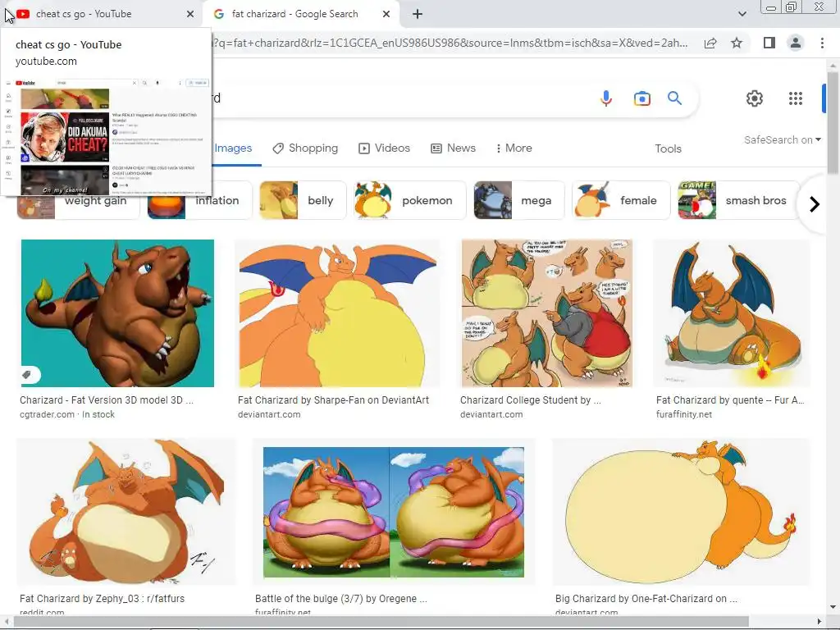This screenshot has width=840, height=630.
Task: Click the vertical page scrollbar
Action: pyautogui.click(x=833, y=123)
